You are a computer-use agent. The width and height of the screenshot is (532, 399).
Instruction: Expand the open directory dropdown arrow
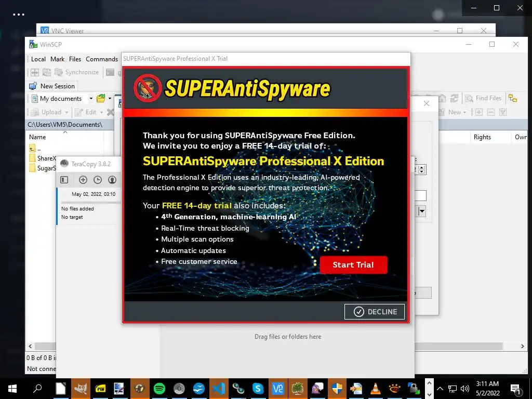pos(110,99)
